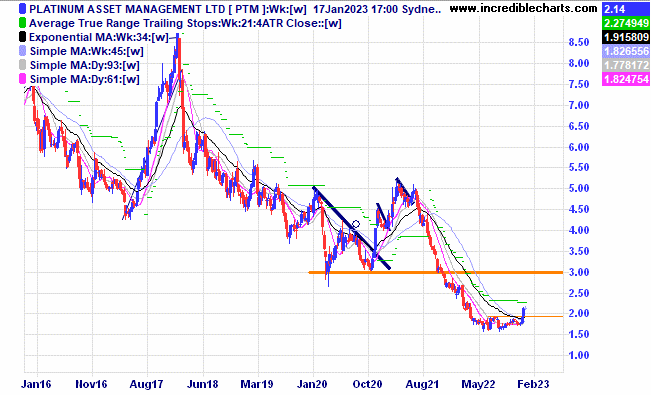Viewport: 651px width, 395px height.
Task: Click the 8.50 price axis label
Action: (579, 42)
